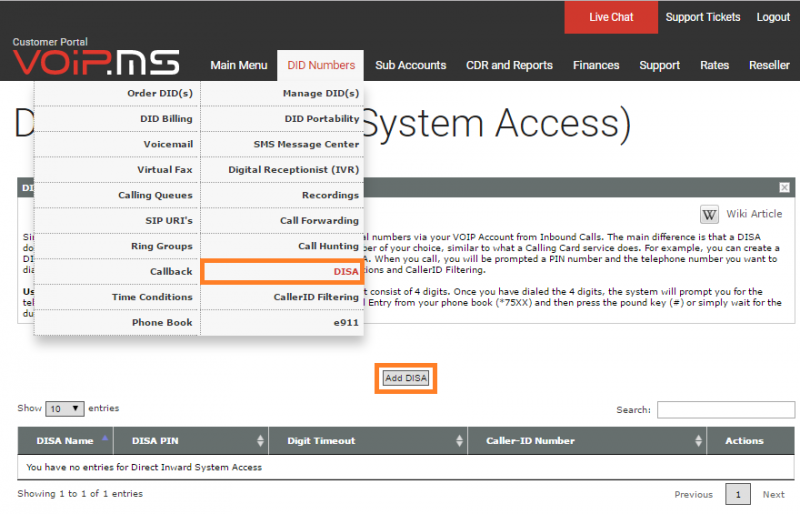Go to the Next page
This screenshot has height=514, width=800.
click(773, 495)
